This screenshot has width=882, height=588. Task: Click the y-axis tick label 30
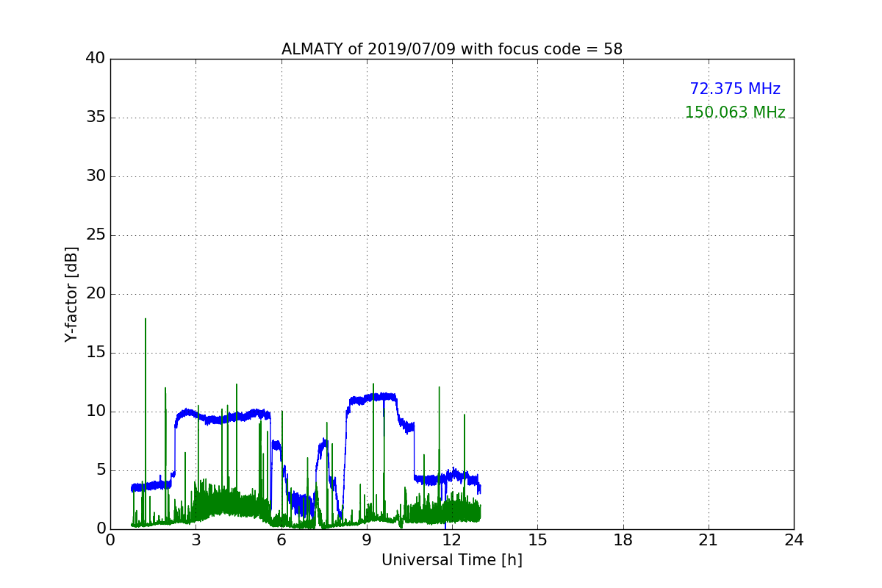click(96, 176)
